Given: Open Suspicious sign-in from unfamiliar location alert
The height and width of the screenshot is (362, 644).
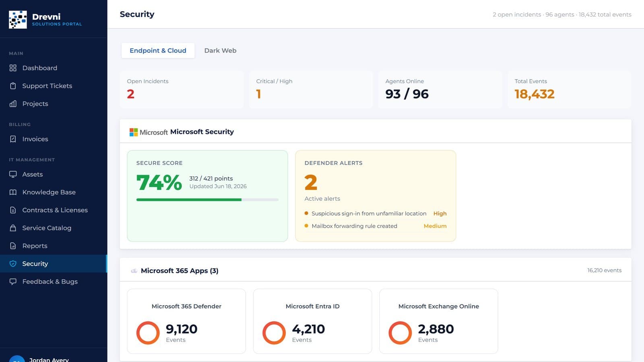Looking at the screenshot, I should [x=376, y=214].
